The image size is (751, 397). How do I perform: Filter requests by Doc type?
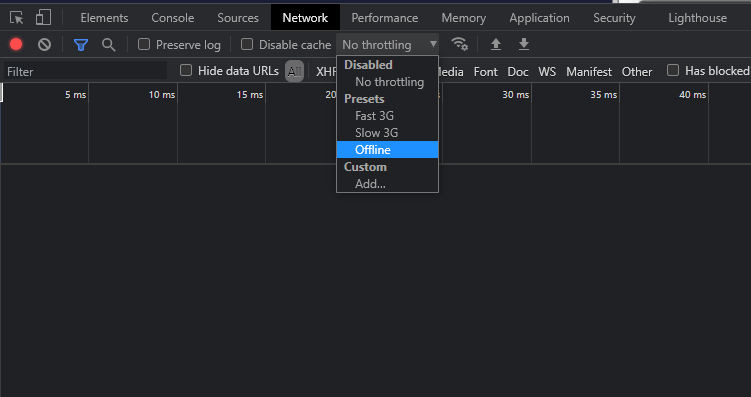pos(518,72)
